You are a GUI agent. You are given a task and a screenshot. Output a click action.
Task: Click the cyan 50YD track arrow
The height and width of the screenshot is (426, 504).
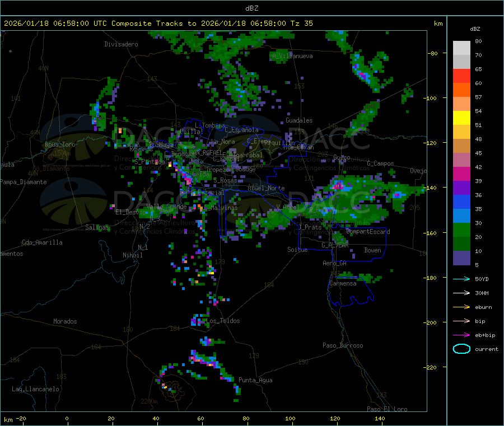461,279
